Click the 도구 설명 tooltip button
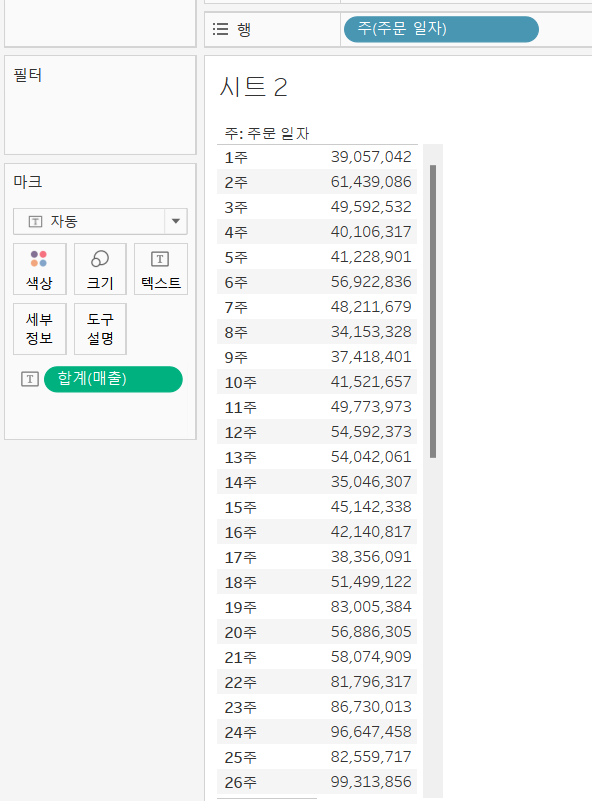592x801 pixels. [100, 329]
